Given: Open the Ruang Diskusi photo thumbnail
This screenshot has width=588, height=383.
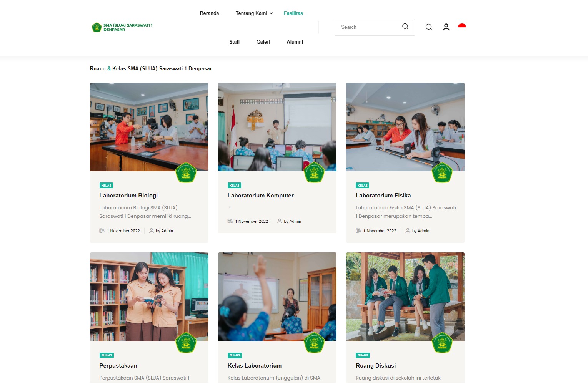Looking at the screenshot, I should pyautogui.click(x=405, y=297).
